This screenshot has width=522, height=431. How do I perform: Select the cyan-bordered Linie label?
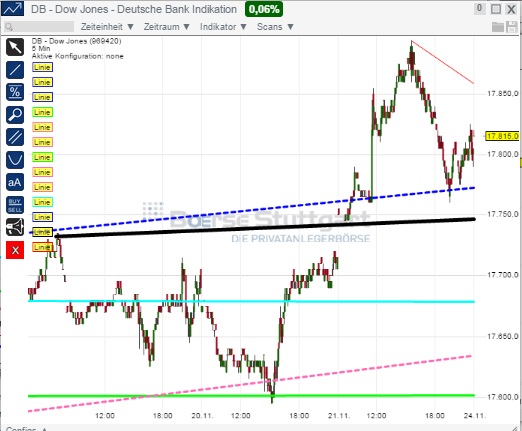pos(42,202)
